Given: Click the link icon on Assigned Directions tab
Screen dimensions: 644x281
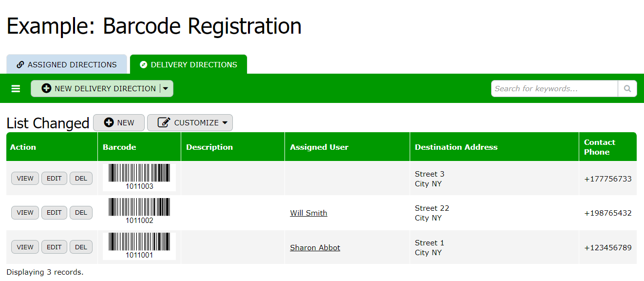Looking at the screenshot, I should [x=20, y=65].
